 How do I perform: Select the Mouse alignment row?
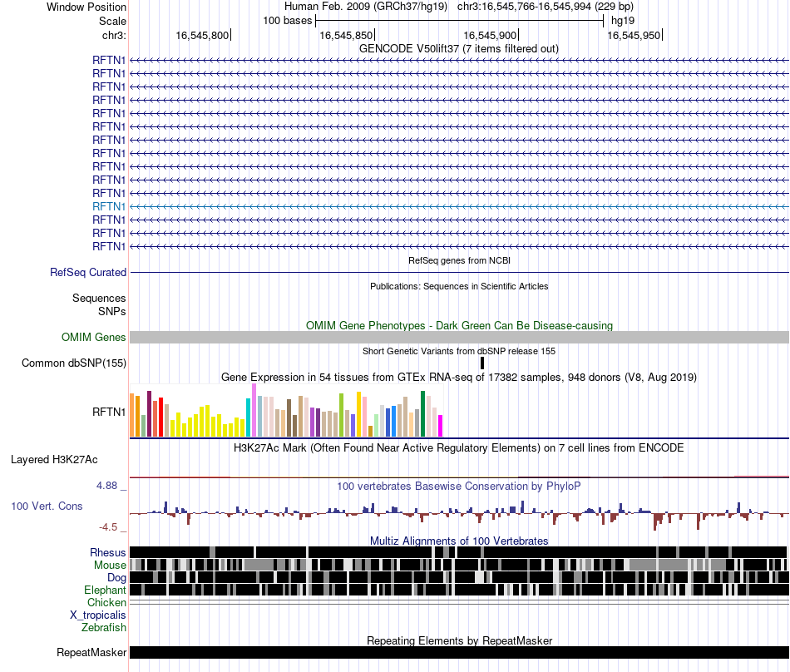click(x=459, y=565)
